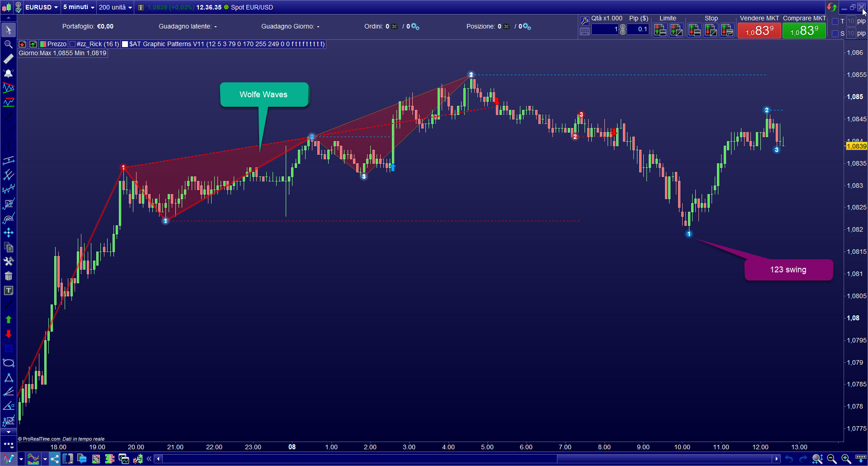Click the $AT Graphic Patterns color swatch
Image resolution: width=868 pixels, height=466 pixels.
point(125,44)
